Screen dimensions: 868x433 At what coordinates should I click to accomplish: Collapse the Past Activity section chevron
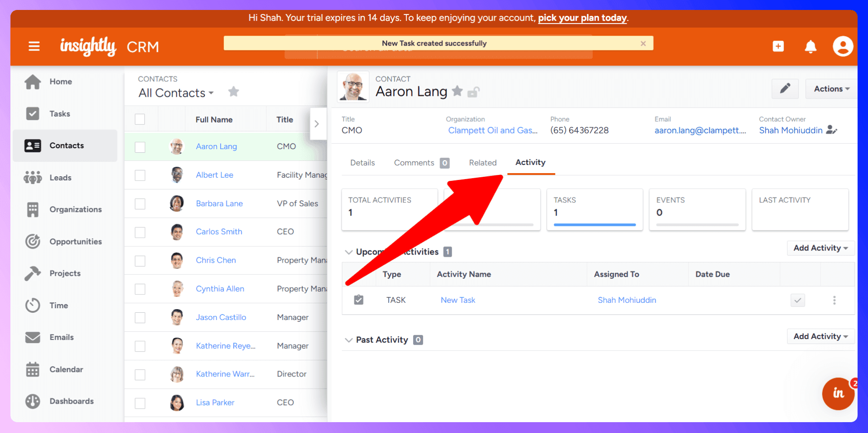pos(349,340)
